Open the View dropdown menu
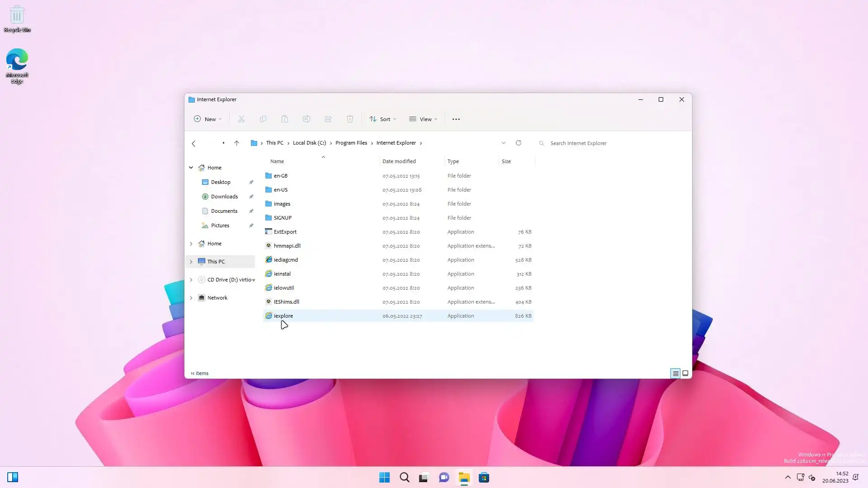 [423, 119]
